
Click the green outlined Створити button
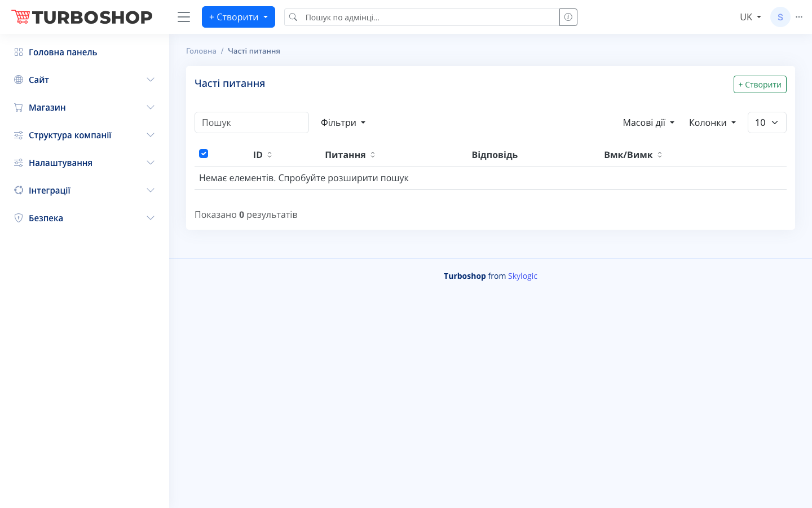point(760,84)
